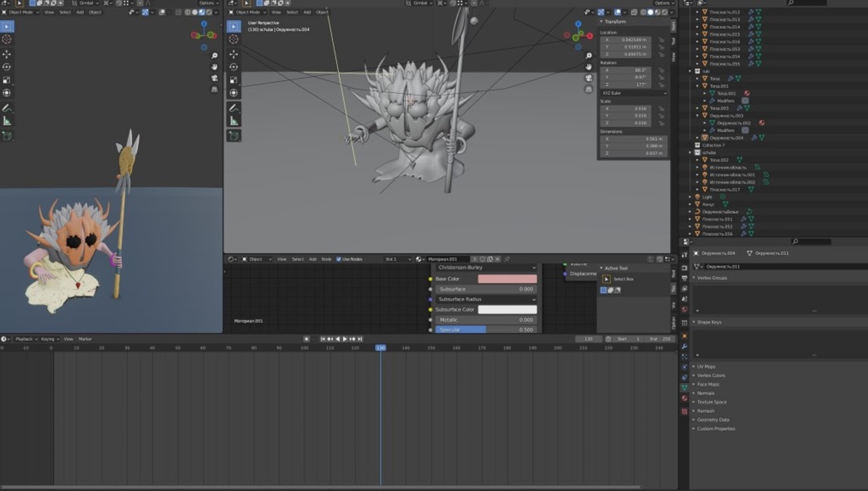The height and width of the screenshot is (491, 868).
Task: Open the Node menu in shader editor
Action: (326, 259)
